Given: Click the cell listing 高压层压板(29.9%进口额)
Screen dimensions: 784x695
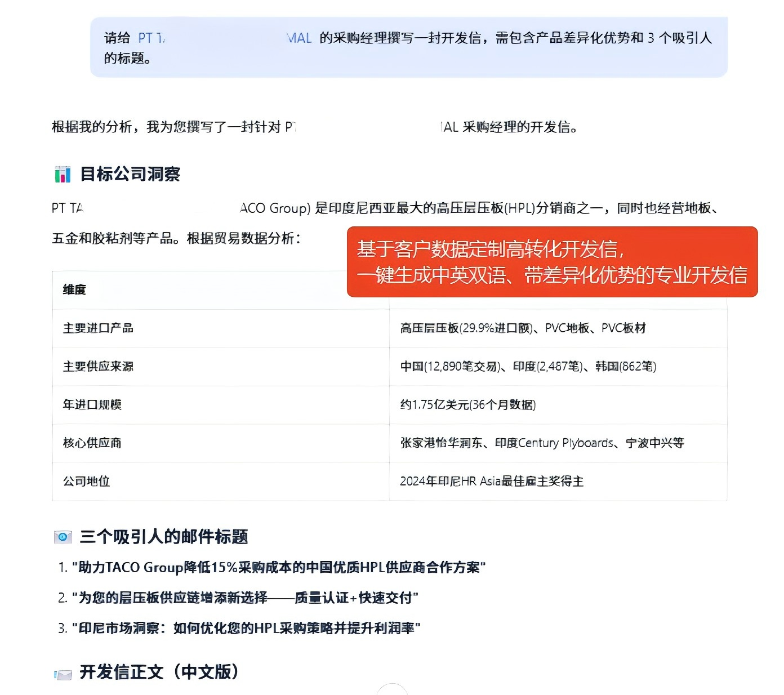Looking at the screenshot, I should click(x=558, y=328).
